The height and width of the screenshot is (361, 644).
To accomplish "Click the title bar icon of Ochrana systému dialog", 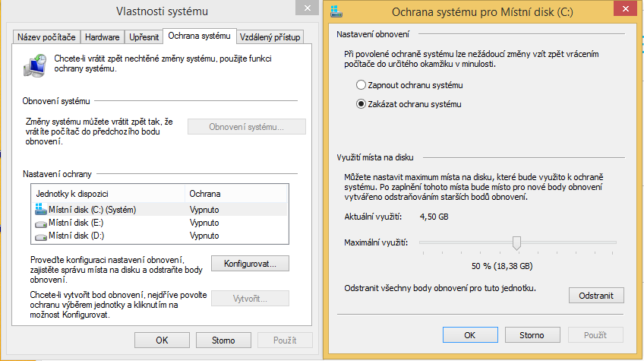I will [336, 11].
